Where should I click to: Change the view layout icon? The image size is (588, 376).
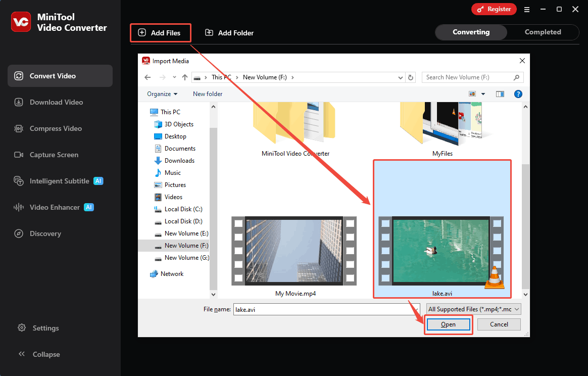(472, 94)
